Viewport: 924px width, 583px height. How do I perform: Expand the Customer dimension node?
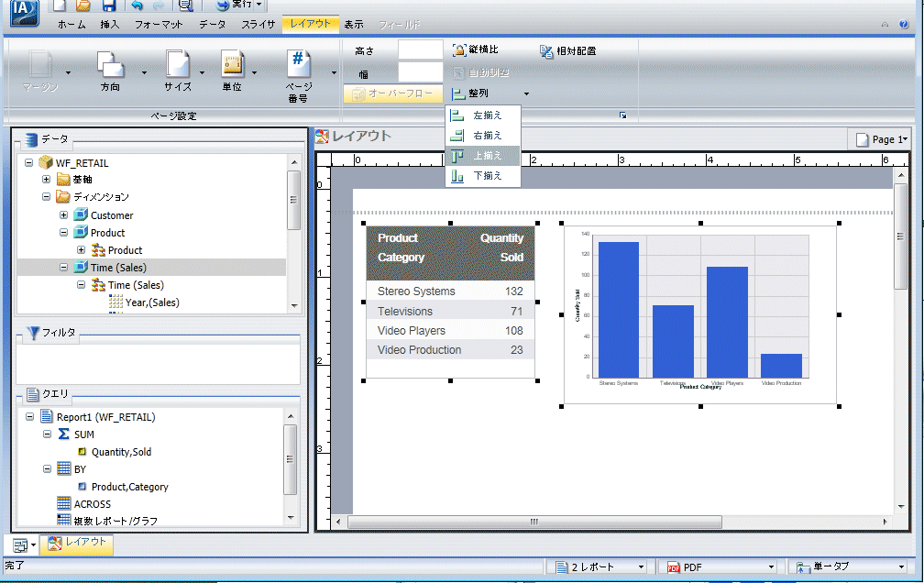click(63, 215)
